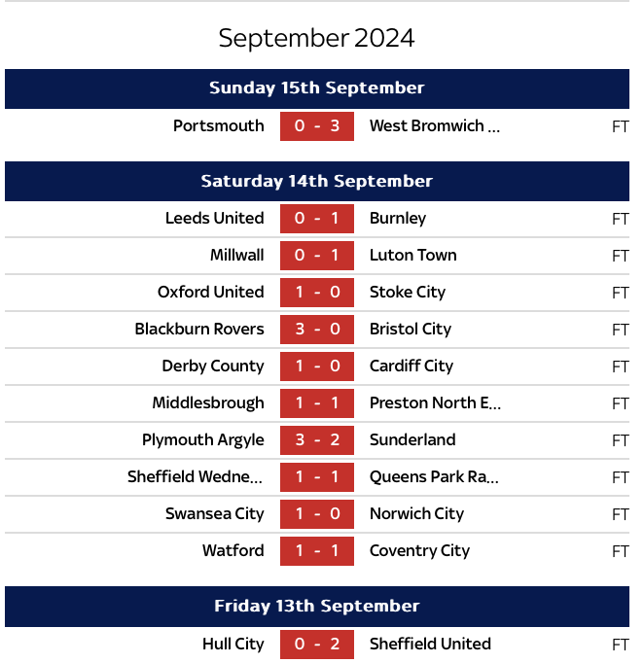Image resolution: width=644 pixels, height=663 pixels.
Task: Open the Swansea City 1-0 score box
Action: coord(317,514)
